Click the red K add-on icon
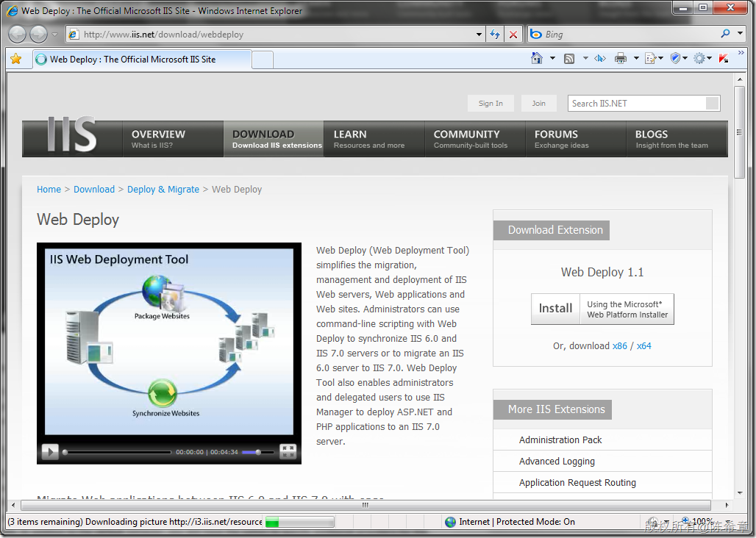Viewport: 756px width, 538px height. 723,59
